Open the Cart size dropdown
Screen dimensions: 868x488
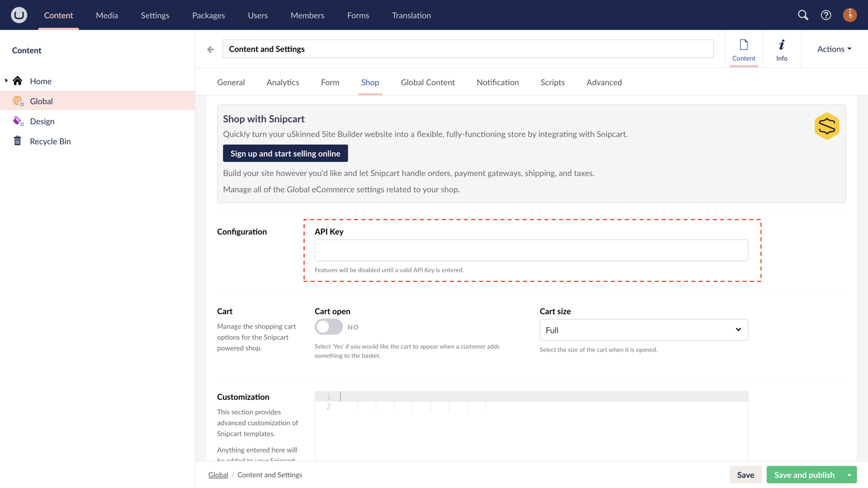click(643, 330)
